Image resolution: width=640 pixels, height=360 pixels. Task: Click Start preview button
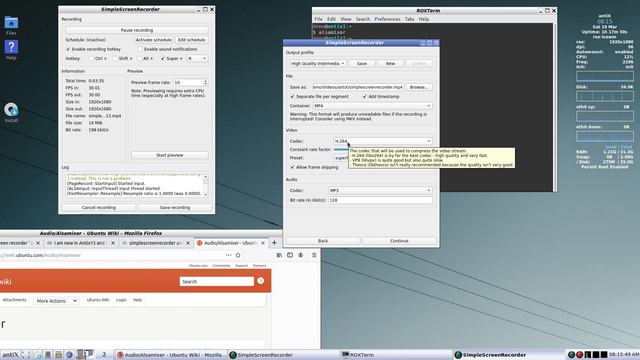[x=170, y=156]
